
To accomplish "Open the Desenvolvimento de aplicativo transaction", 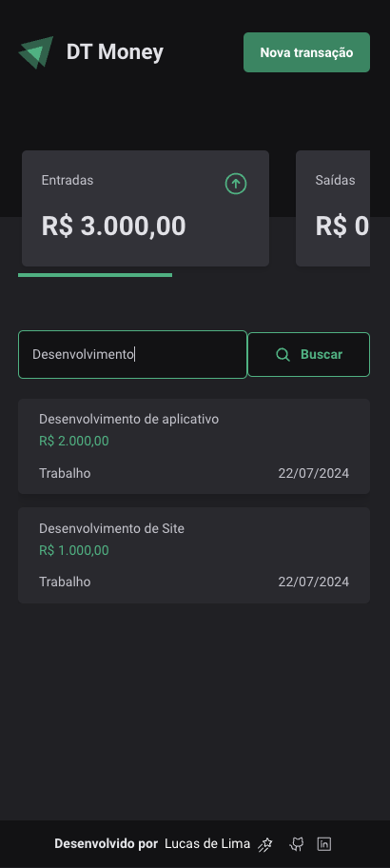I will point(194,446).
